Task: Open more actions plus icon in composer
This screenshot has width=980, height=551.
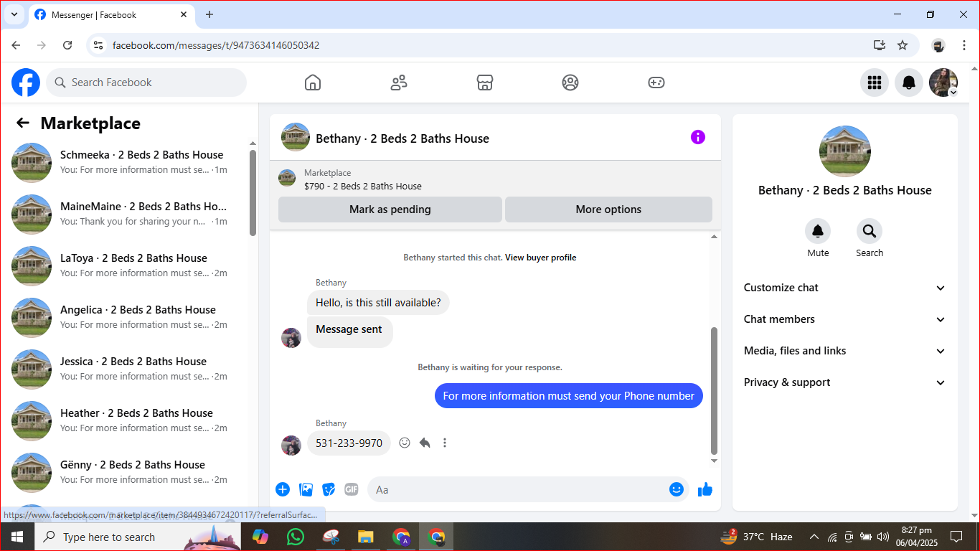Action: pyautogui.click(x=283, y=489)
